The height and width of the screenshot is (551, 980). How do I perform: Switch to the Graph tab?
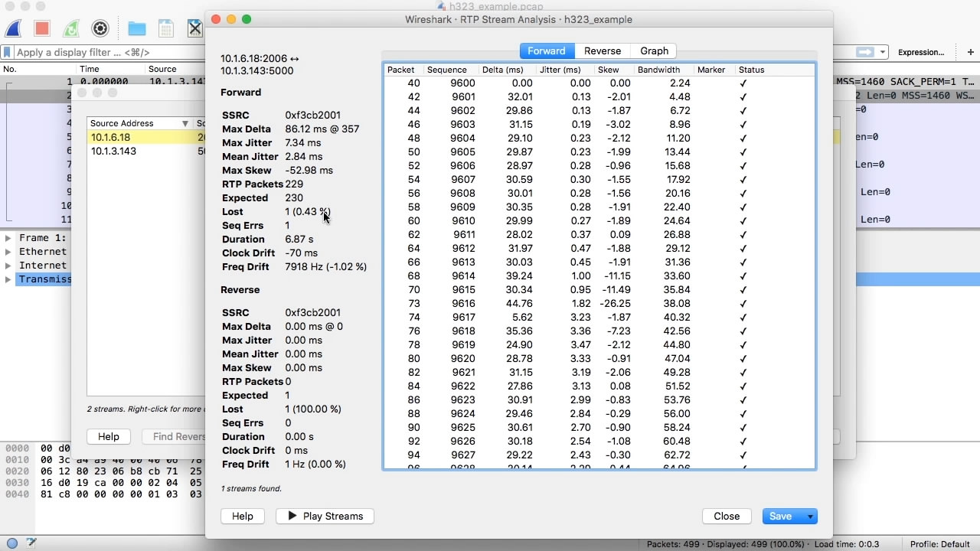pos(655,51)
